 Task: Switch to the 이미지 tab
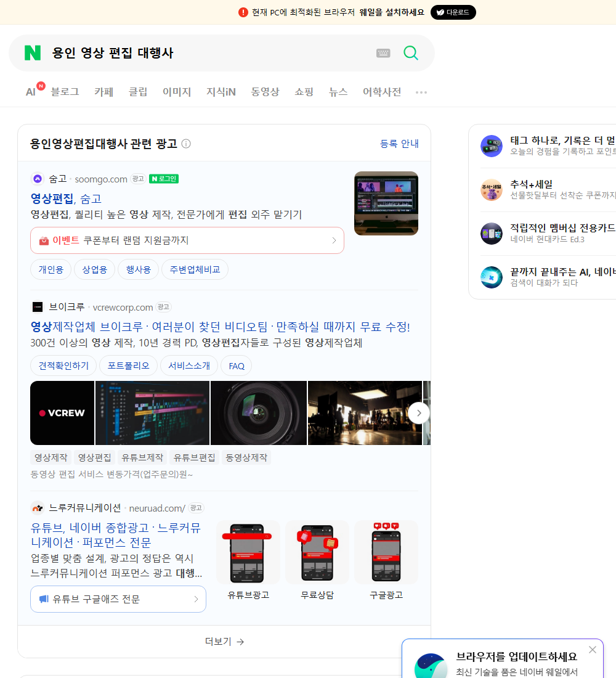176,92
